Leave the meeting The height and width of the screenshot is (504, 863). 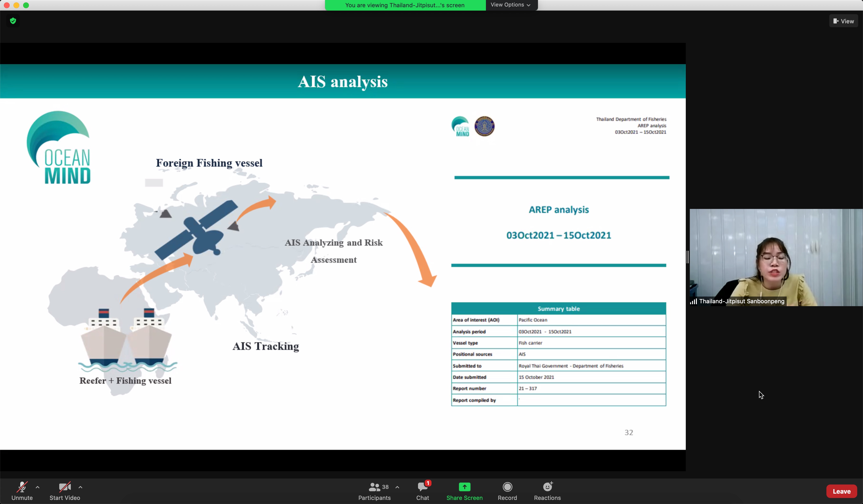point(841,491)
